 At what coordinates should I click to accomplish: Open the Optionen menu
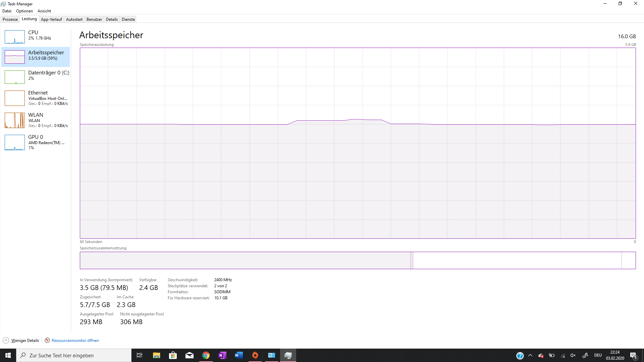tap(24, 11)
